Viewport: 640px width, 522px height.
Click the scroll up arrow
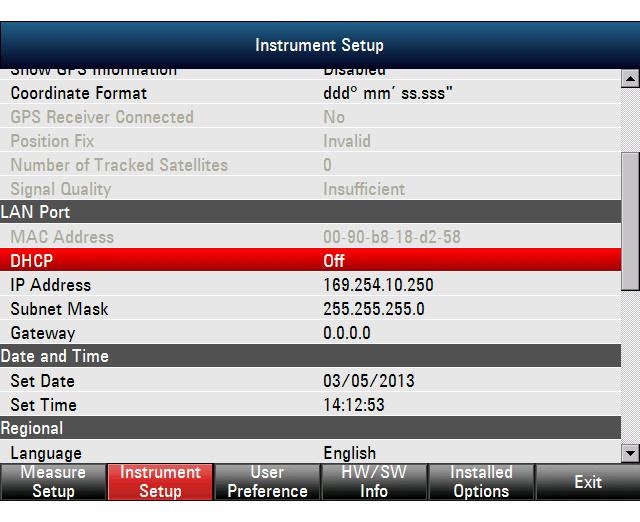[x=630, y=78]
